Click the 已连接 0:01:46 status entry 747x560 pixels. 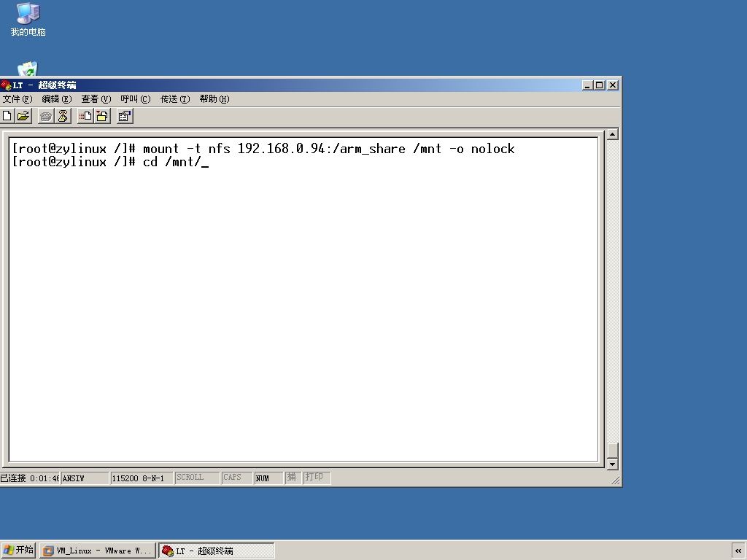point(29,478)
